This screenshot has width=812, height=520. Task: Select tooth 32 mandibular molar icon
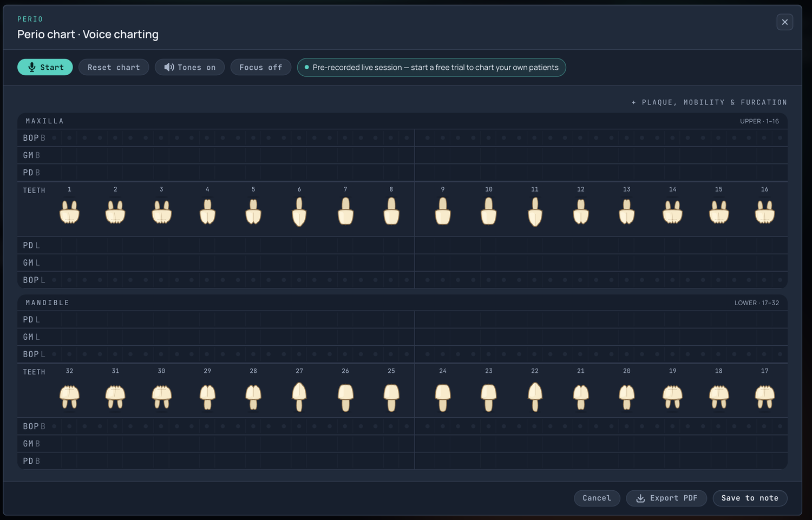tap(69, 397)
